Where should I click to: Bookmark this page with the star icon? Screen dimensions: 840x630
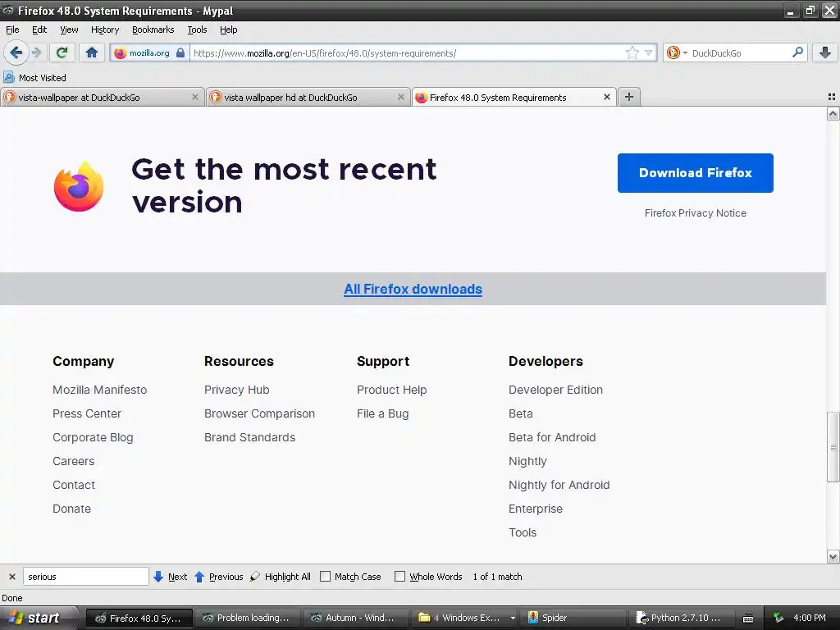tap(632, 52)
